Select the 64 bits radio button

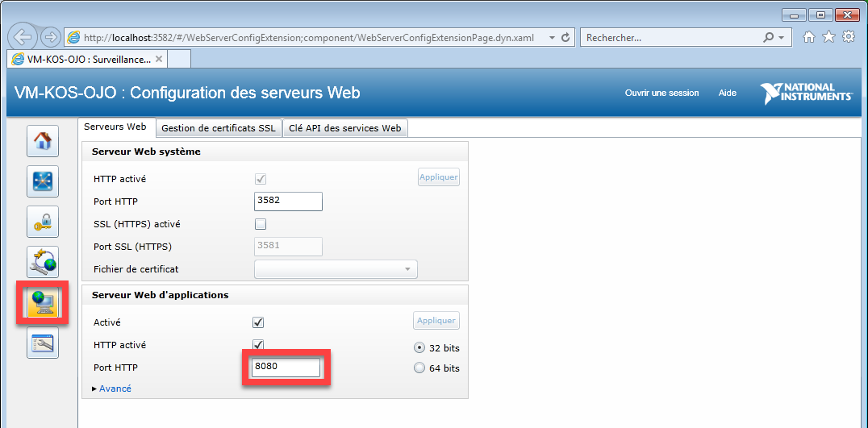(x=419, y=368)
